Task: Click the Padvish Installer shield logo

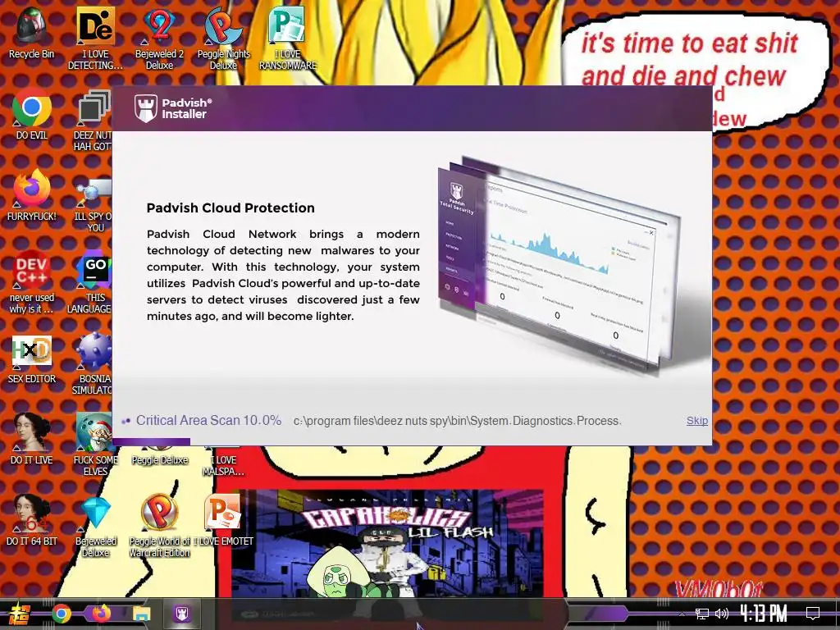Action: (146, 108)
